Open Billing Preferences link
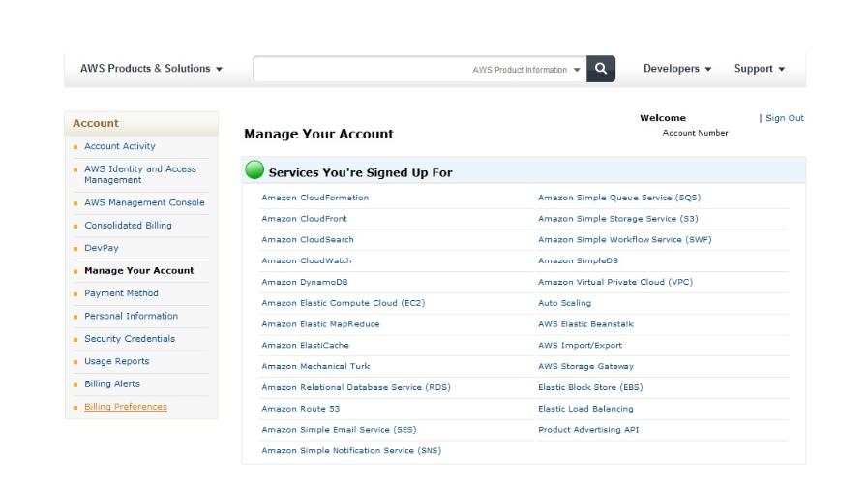 [x=126, y=407]
